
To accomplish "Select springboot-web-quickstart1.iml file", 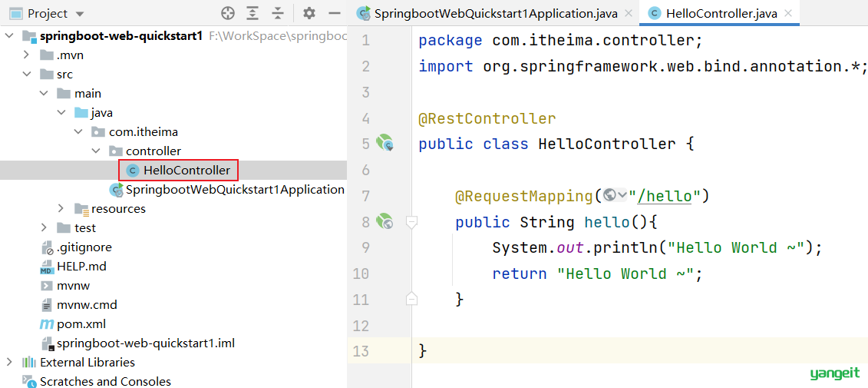I will click(138, 343).
